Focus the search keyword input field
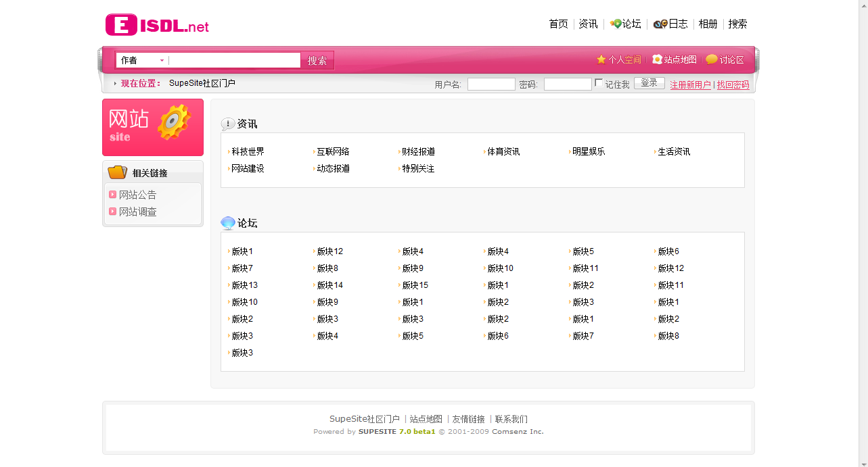 click(x=234, y=60)
